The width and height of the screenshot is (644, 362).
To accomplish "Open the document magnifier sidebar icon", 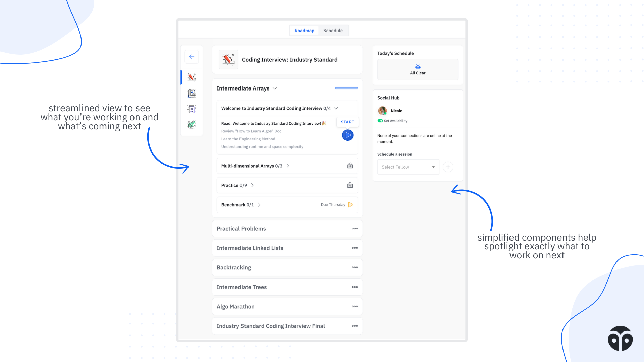I will click(192, 93).
